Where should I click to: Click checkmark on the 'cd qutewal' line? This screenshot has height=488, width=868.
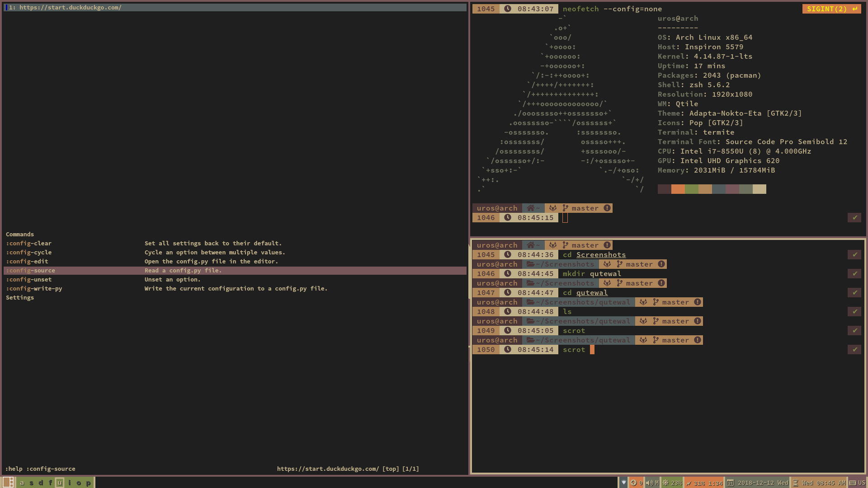[854, 292]
